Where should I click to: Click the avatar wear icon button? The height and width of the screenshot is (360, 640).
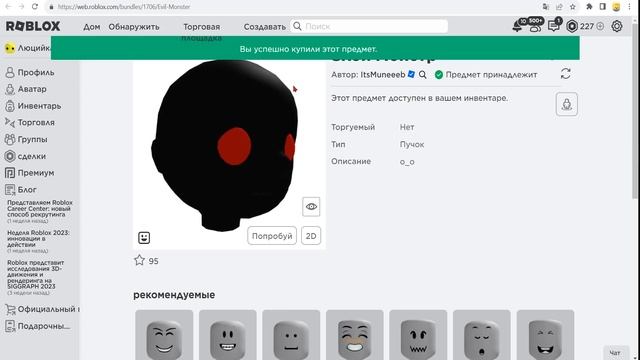[567, 104]
